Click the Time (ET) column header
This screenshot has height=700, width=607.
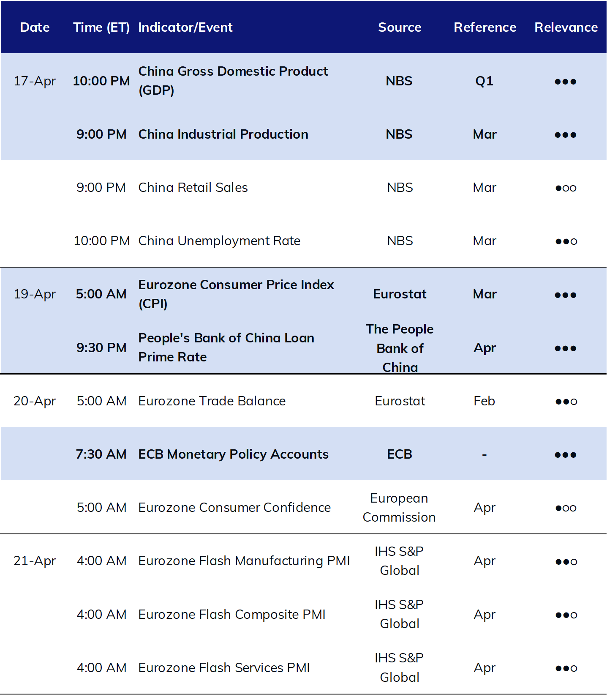pos(101,27)
